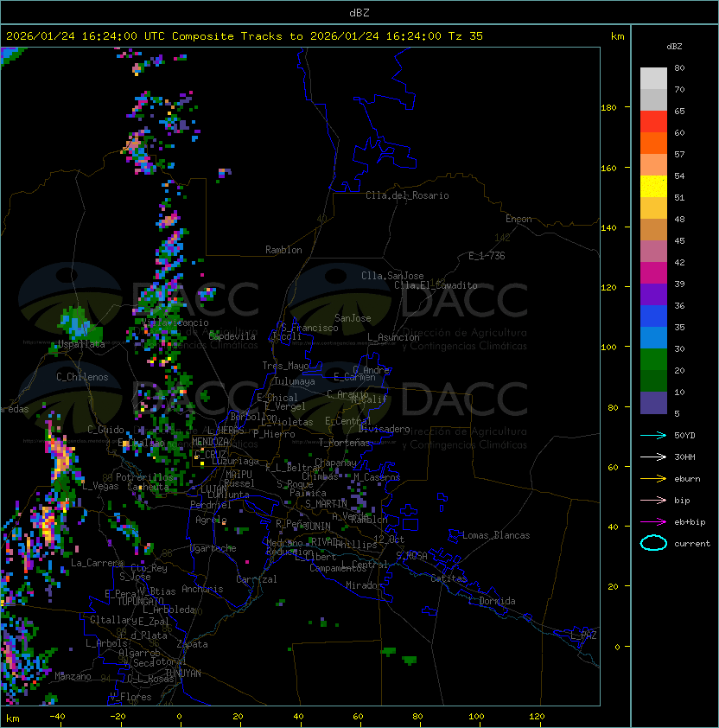The height and width of the screenshot is (728, 719).
Task: Select the bright yellow 51-54 dBZ swatch
Action: tap(653, 187)
